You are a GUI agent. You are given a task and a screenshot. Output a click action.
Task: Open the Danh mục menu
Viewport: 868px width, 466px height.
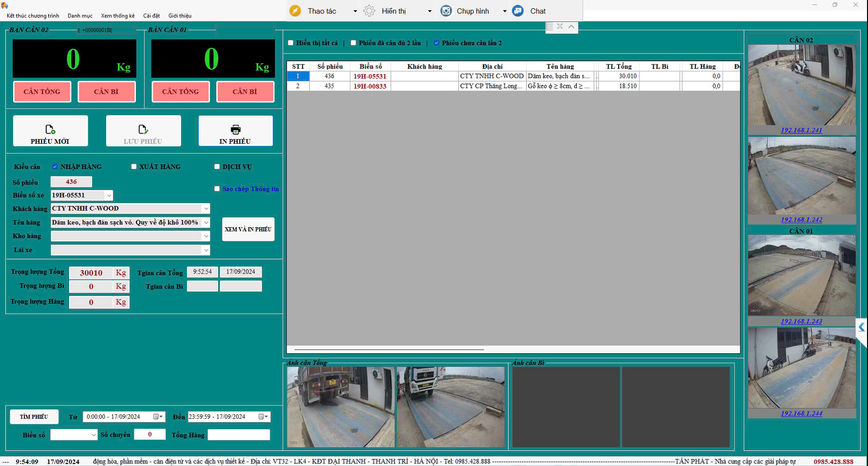click(x=80, y=16)
